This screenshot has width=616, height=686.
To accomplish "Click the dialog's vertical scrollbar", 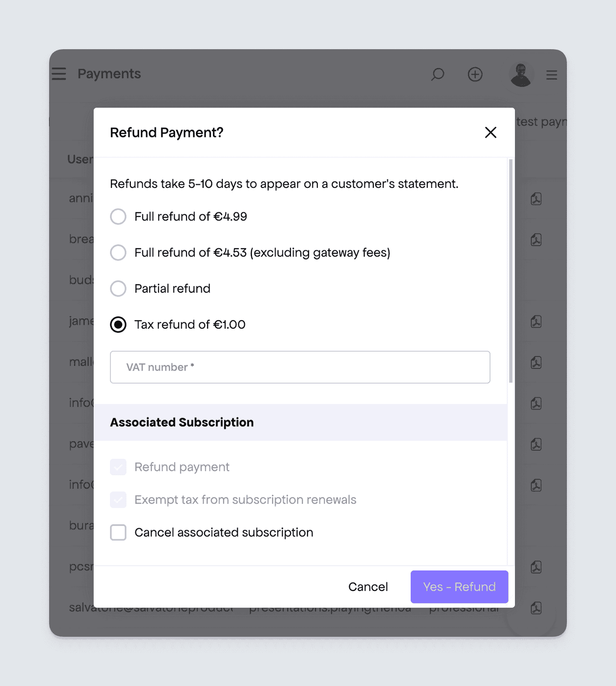I will click(511, 271).
